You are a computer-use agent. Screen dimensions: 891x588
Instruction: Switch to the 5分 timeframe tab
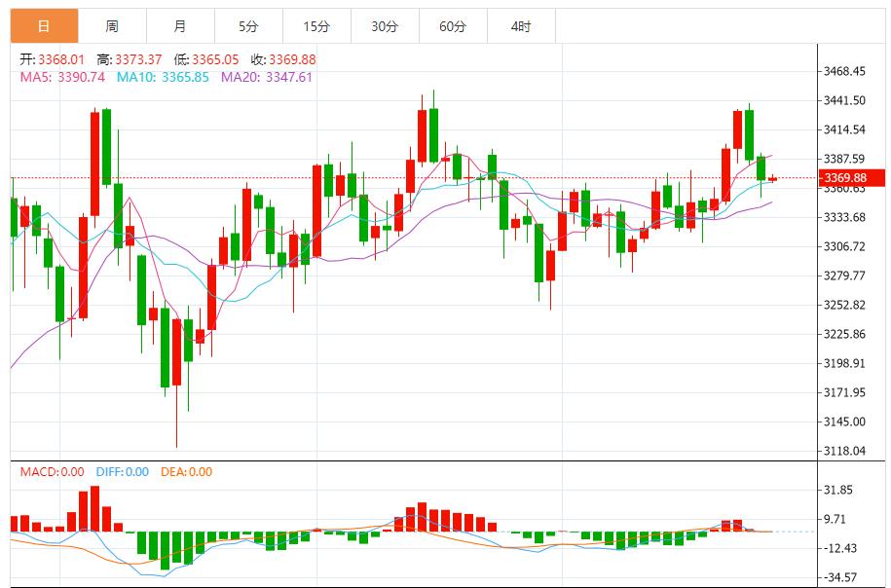[248, 26]
